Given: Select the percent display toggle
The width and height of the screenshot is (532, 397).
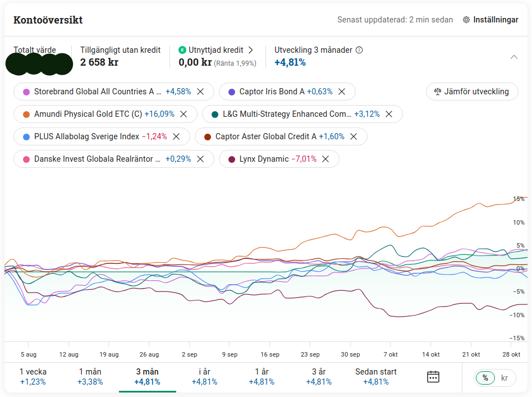Looking at the screenshot, I should [x=485, y=378].
